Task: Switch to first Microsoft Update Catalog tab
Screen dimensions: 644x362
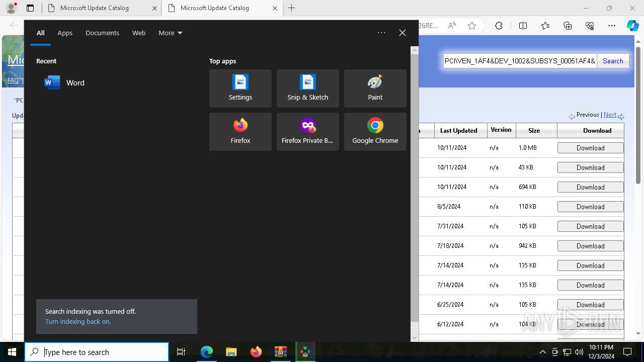Action: (101, 8)
